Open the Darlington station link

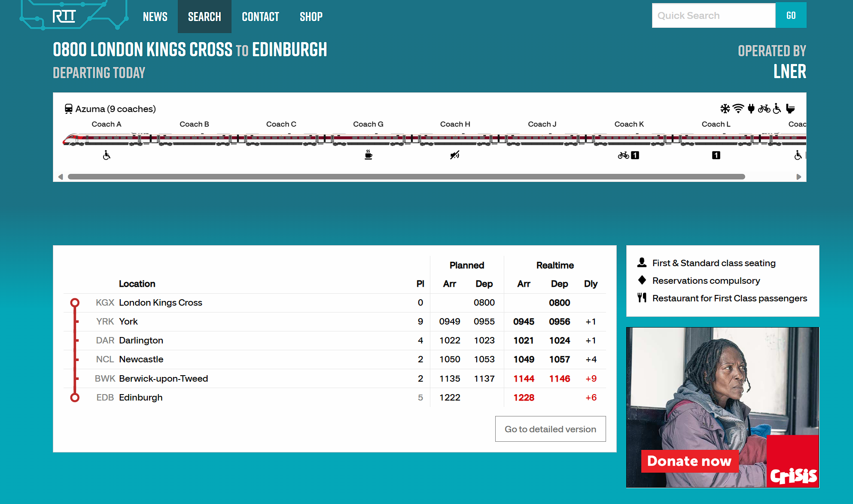point(141,340)
